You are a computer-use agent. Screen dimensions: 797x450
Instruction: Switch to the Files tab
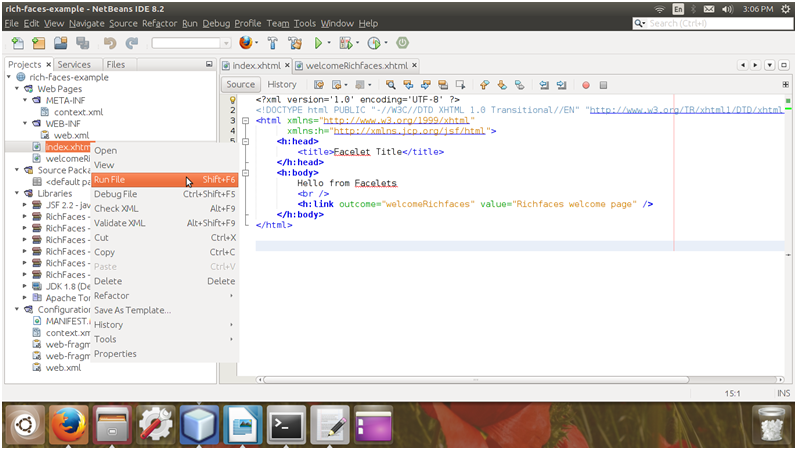(x=115, y=65)
